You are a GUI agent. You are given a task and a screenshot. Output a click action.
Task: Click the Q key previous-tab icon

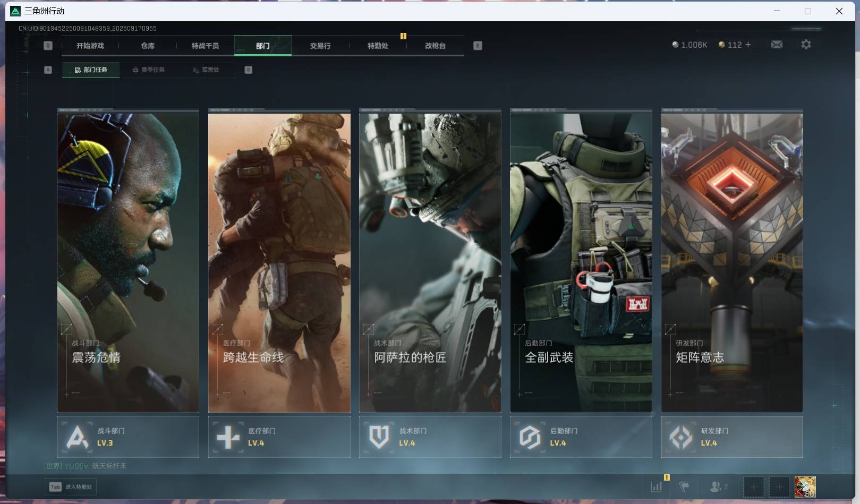tap(48, 46)
